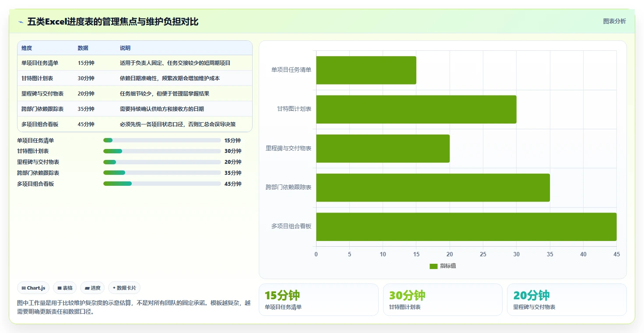644x333 pixels.
Task: Open the 图表分析 label in the header
Action: point(614,21)
